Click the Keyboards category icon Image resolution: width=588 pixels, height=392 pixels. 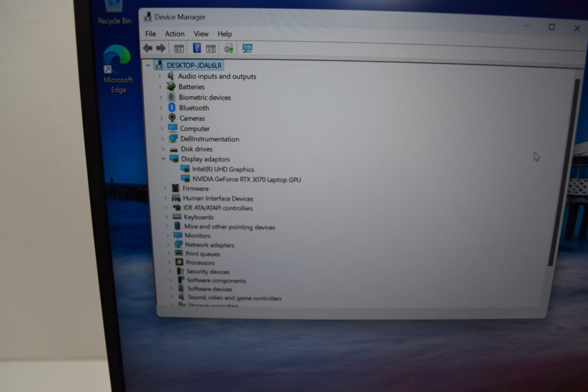[176, 217]
